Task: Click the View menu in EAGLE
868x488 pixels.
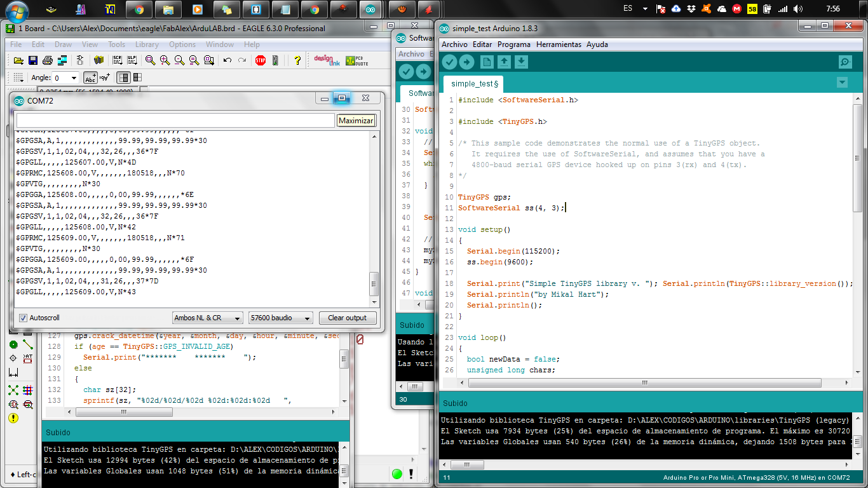Action: (x=90, y=44)
